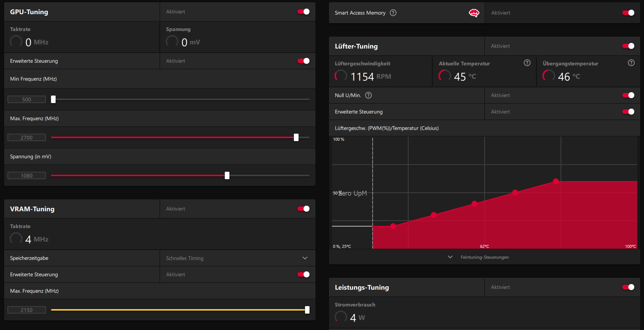Click the Übergangstemperatur gauge dial
Screen dimensions: 644x330
coord(549,76)
